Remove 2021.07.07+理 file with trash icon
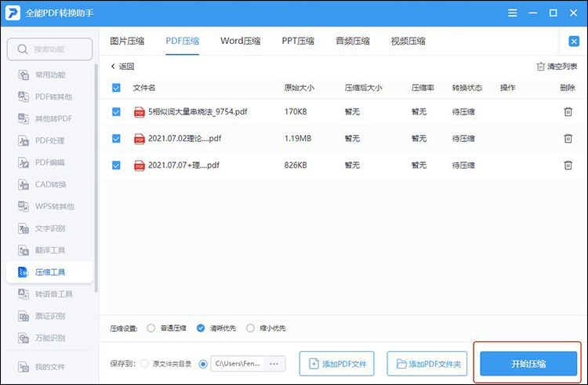This screenshot has width=588, height=385. 568,165
